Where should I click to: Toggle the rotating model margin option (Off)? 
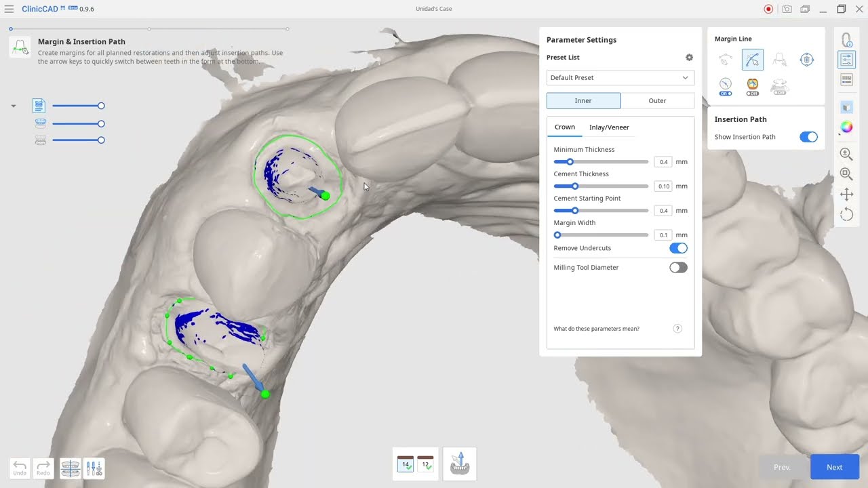tap(779, 87)
